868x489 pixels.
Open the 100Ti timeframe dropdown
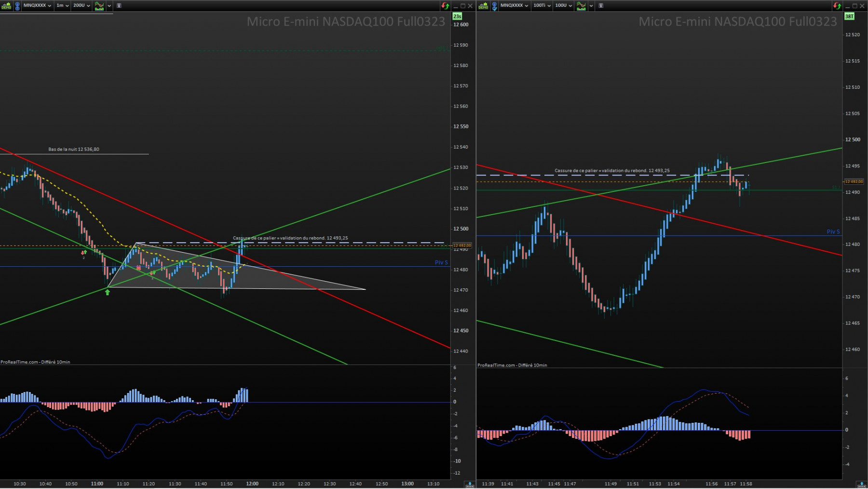(542, 6)
